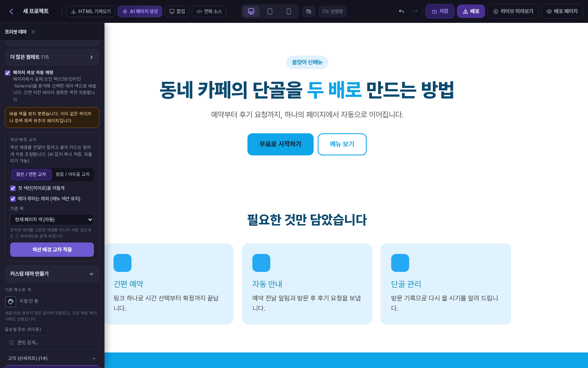Toggle 헤더·푸터는 제외 checkbox
The width and height of the screenshot is (588, 368).
13,199
